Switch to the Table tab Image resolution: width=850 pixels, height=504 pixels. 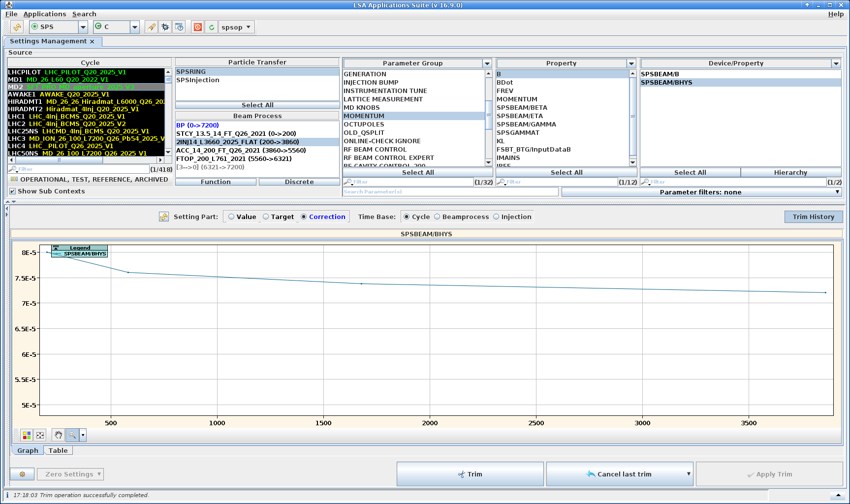click(58, 450)
